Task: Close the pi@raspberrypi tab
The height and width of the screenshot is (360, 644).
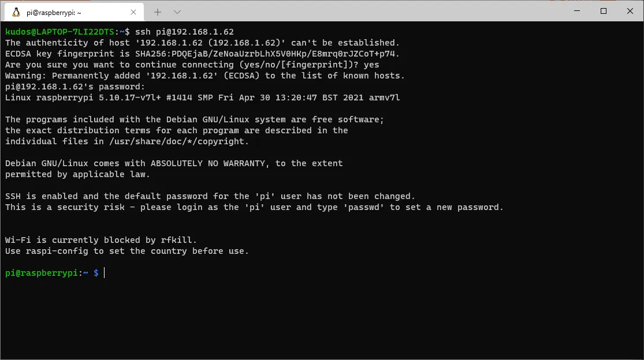Action: (x=133, y=12)
